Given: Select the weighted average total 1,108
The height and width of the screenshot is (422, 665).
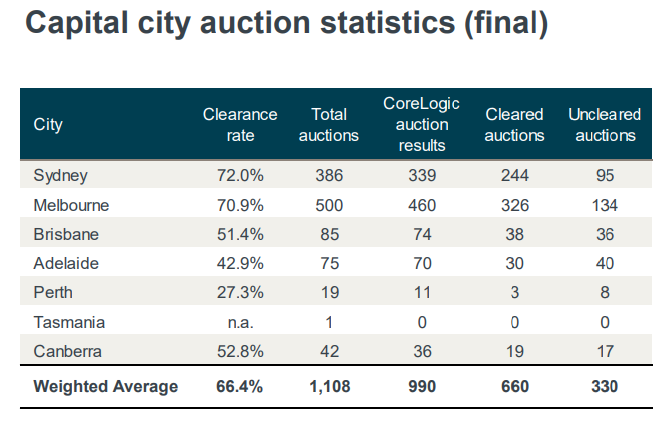Looking at the screenshot, I should 328,386.
